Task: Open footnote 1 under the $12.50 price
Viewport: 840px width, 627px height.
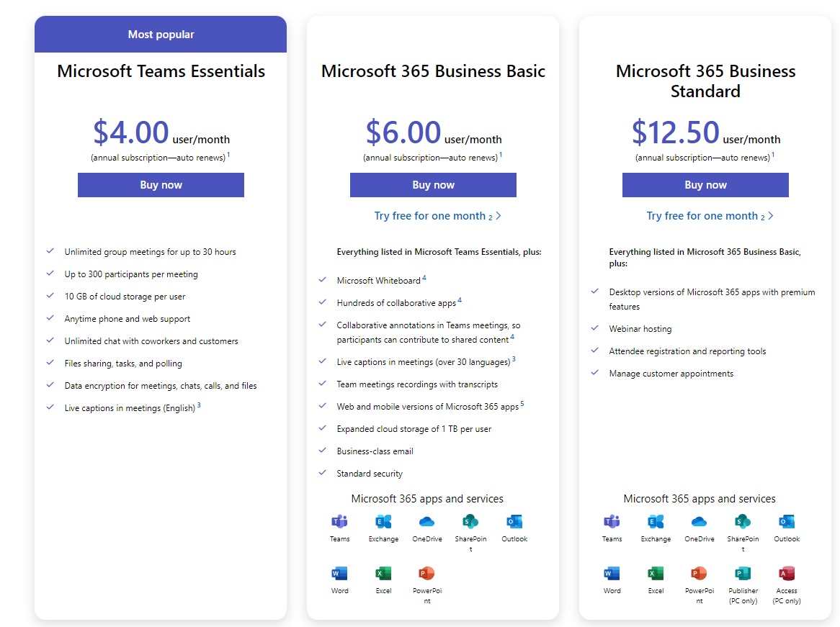Action: 774,155
